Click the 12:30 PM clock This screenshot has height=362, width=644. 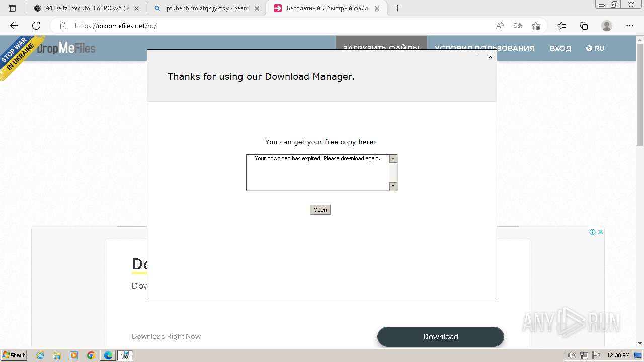(x=618, y=355)
